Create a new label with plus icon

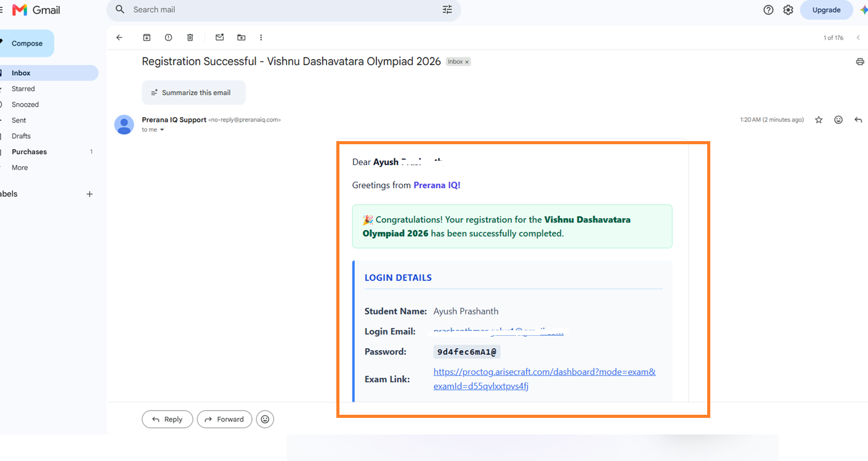pos(89,194)
